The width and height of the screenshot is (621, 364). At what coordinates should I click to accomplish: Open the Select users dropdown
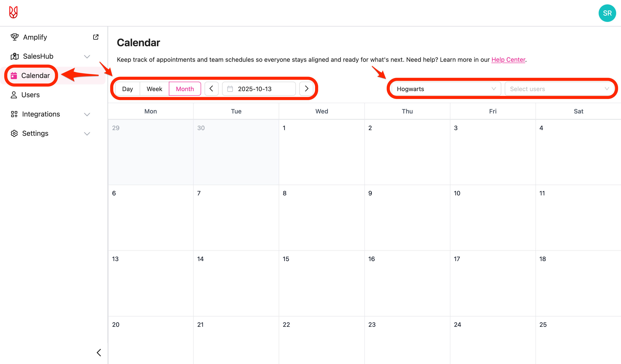tap(559, 89)
